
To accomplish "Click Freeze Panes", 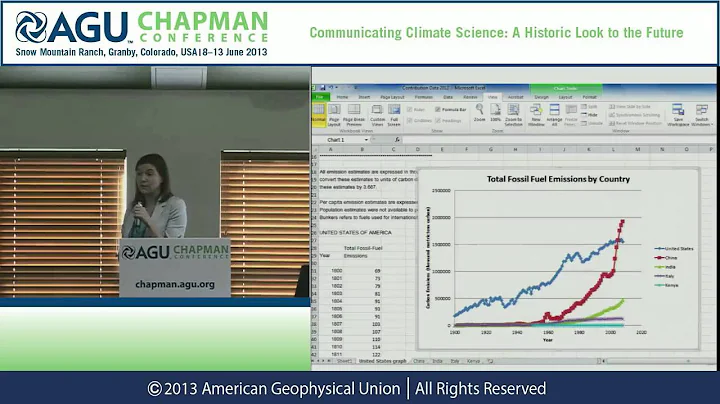I will click(x=571, y=115).
